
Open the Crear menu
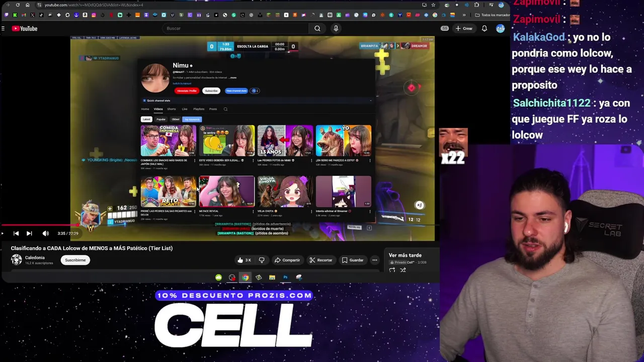464,29
